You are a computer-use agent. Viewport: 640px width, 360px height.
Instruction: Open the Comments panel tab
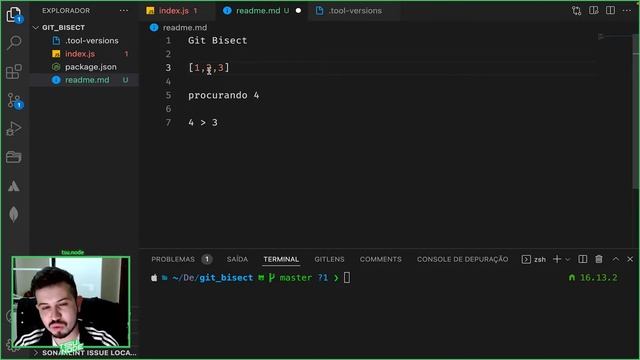[x=380, y=259]
